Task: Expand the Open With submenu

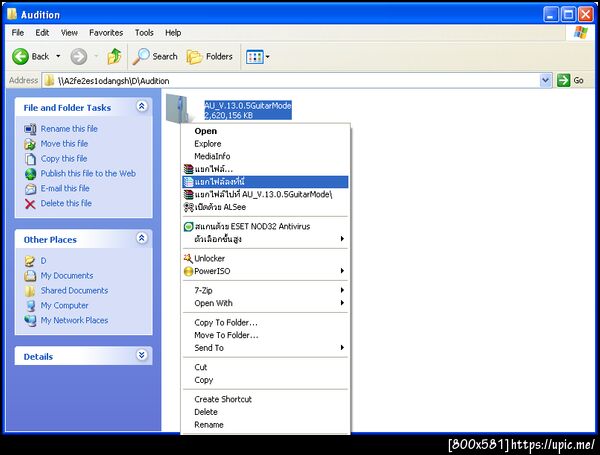Action: (x=266, y=303)
